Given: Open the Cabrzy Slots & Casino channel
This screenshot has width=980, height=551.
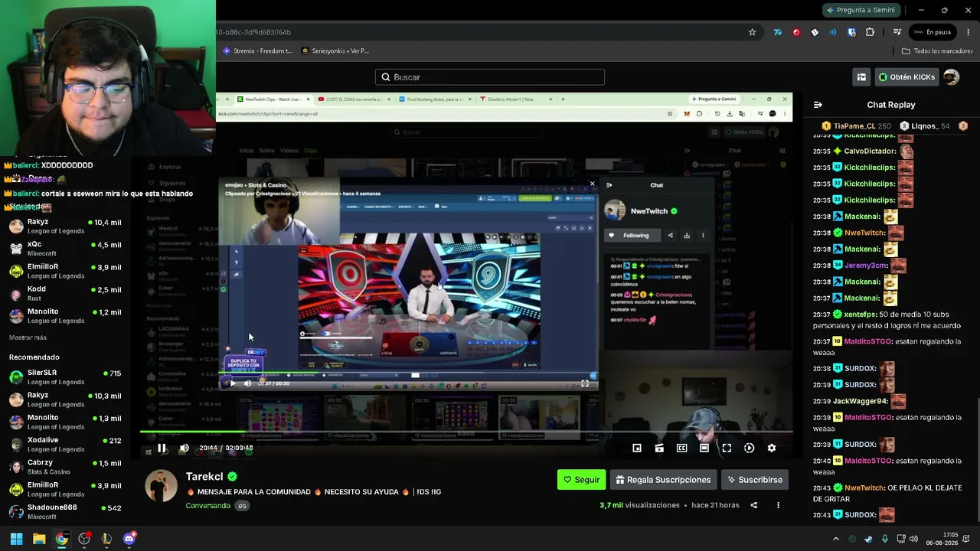Looking at the screenshot, I should point(65,467).
